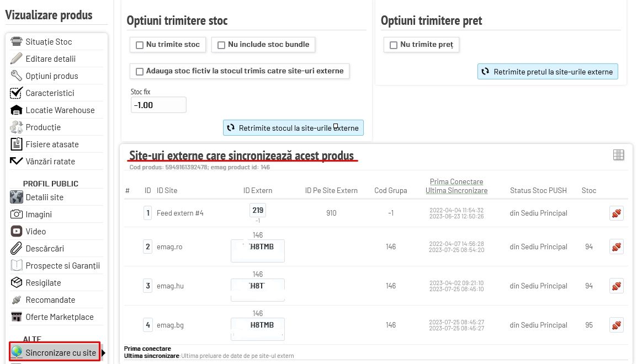The image size is (637, 364).
Task: Select the Locatie Warehouse house icon
Action: click(16, 110)
